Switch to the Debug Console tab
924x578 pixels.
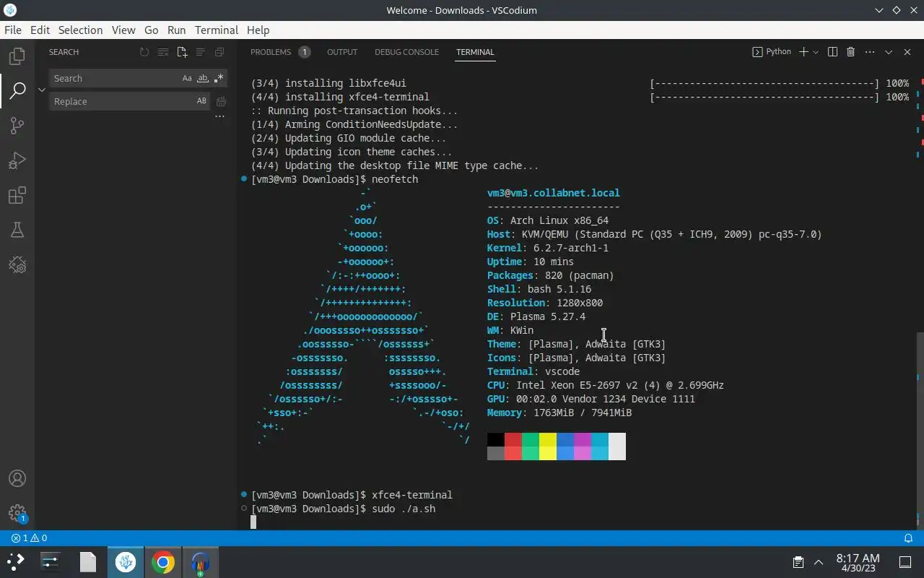click(x=406, y=52)
